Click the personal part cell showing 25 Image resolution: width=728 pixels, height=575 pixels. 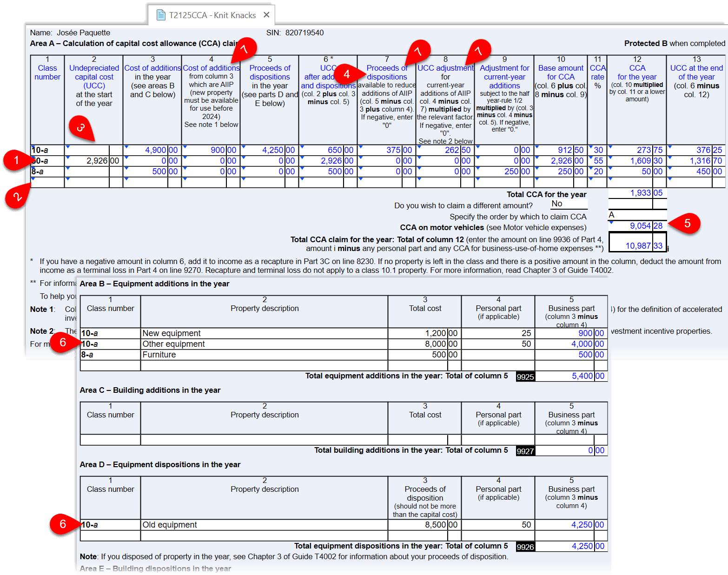tap(498, 333)
